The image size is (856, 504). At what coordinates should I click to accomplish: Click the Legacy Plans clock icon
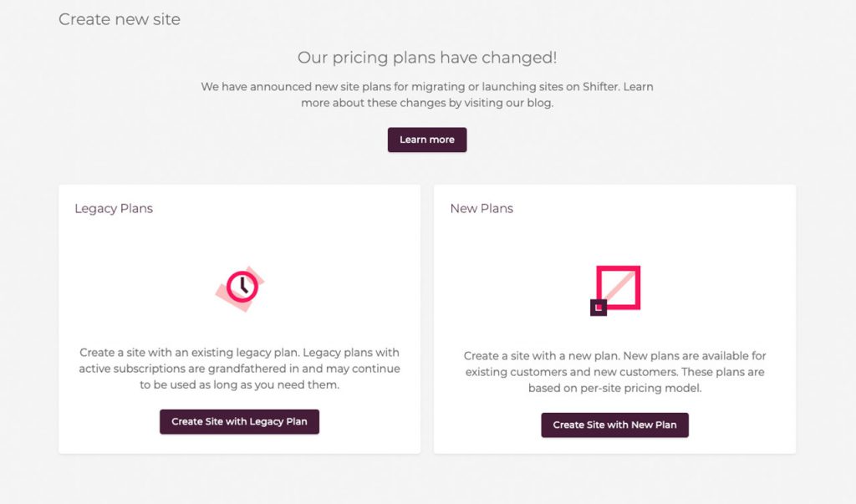(242, 287)
